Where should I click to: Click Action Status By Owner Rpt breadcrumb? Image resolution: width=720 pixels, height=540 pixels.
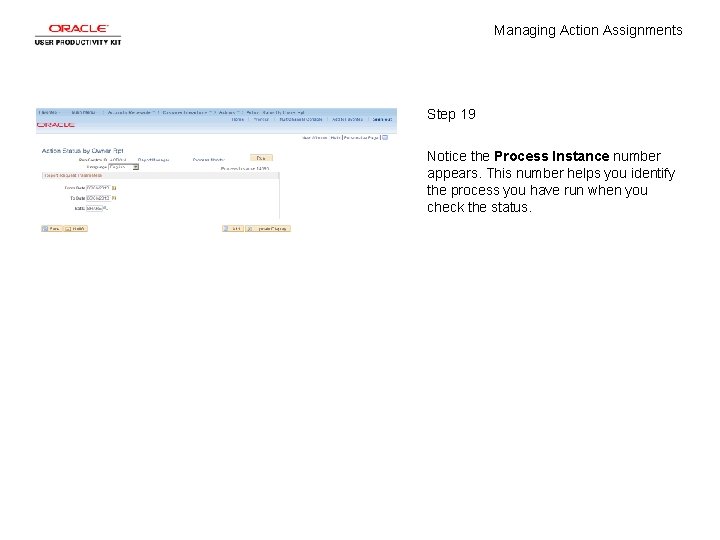point(276,112)
